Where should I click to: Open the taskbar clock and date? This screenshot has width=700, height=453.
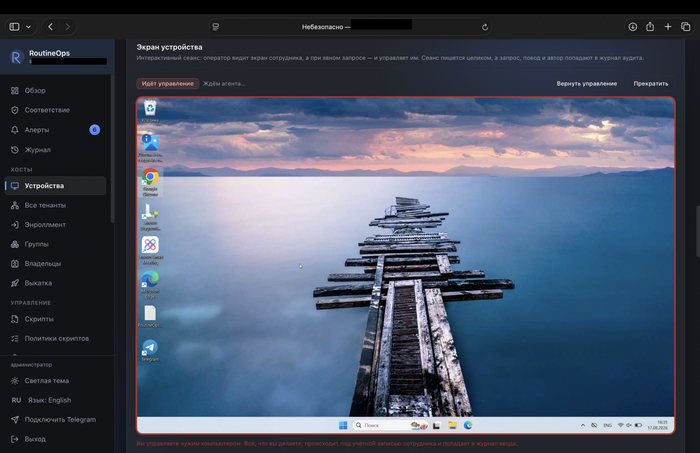pyautogui.click(x=658, y=425)
